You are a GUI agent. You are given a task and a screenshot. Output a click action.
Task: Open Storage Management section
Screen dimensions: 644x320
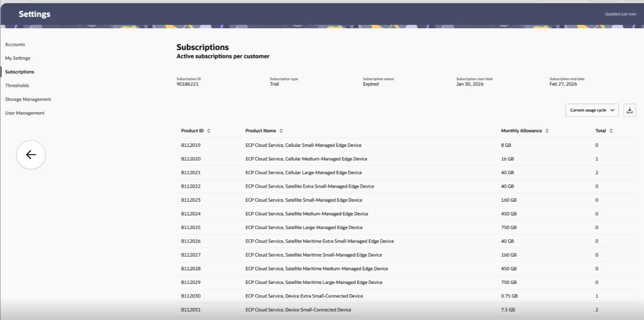pos(28,99)
